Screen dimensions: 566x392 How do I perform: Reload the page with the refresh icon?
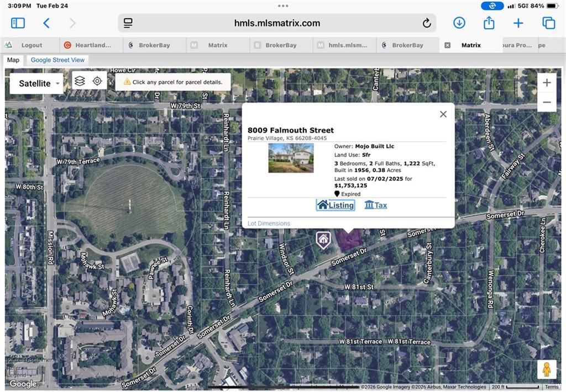click(x=426, y=23)
